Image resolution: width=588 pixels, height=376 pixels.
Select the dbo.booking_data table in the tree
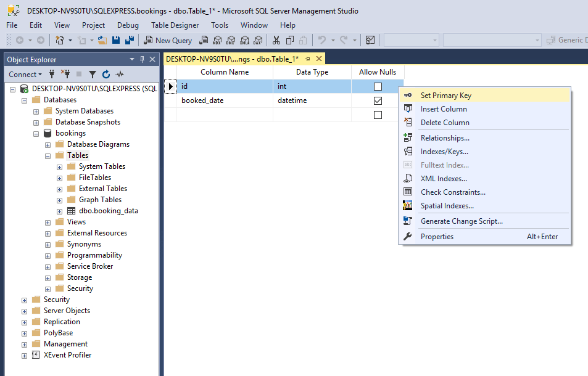click(x=109, y=211)
